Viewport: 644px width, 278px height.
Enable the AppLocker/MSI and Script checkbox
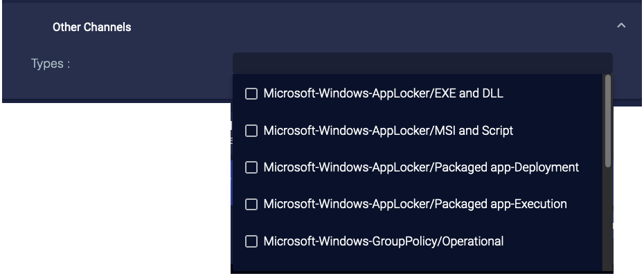(251, 131)
